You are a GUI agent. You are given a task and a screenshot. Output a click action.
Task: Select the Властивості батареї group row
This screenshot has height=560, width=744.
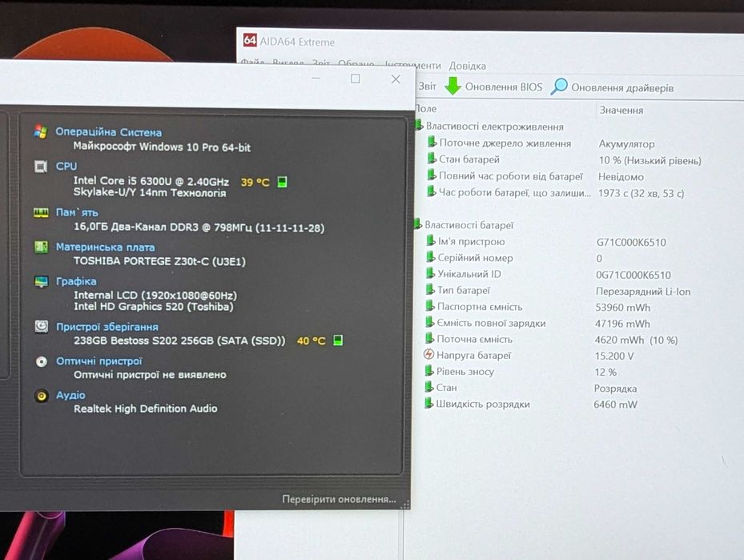pyautogui.click(x=465, y=225)
